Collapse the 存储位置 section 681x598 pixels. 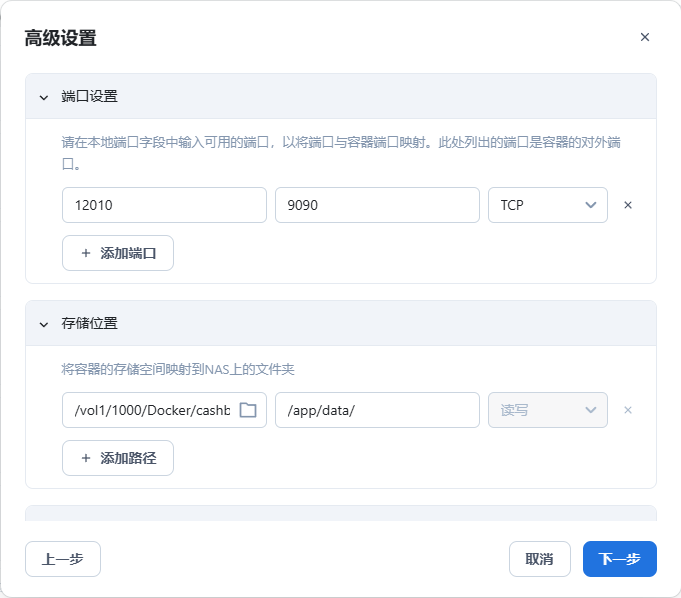[44, 324]
